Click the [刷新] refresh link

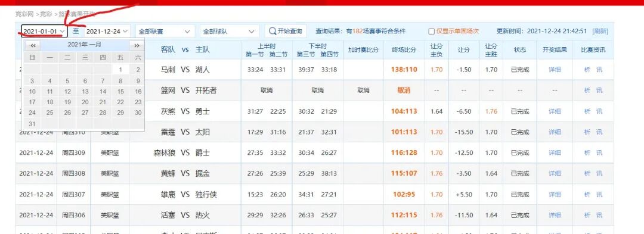[600, 31]
